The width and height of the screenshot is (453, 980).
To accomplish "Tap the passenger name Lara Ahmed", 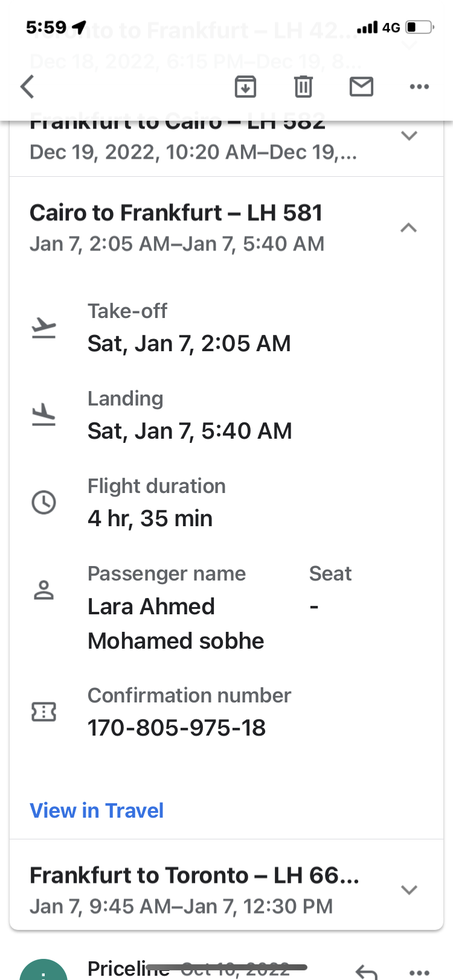I will (x=151, y=606).
